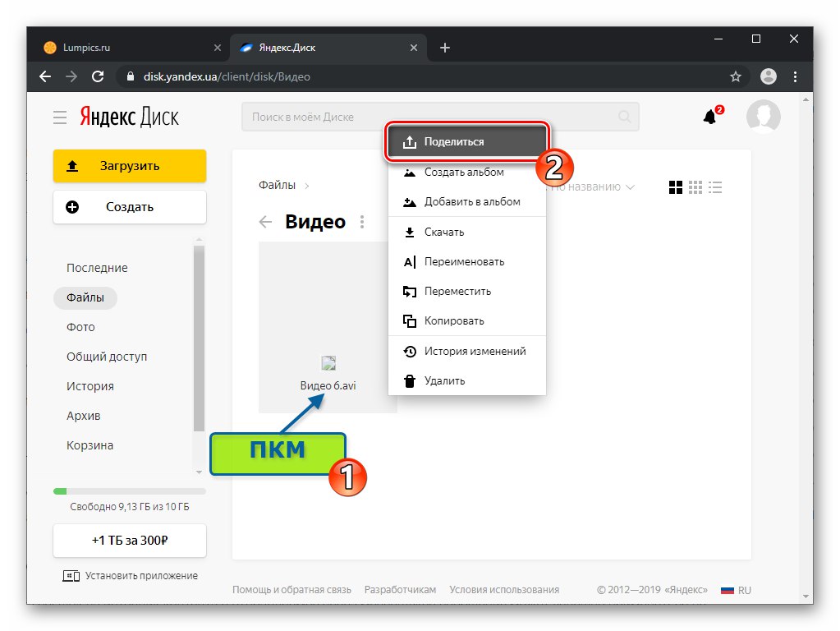
Task: Choose Переместить in the menu
Action: click(x=466, y=291)
